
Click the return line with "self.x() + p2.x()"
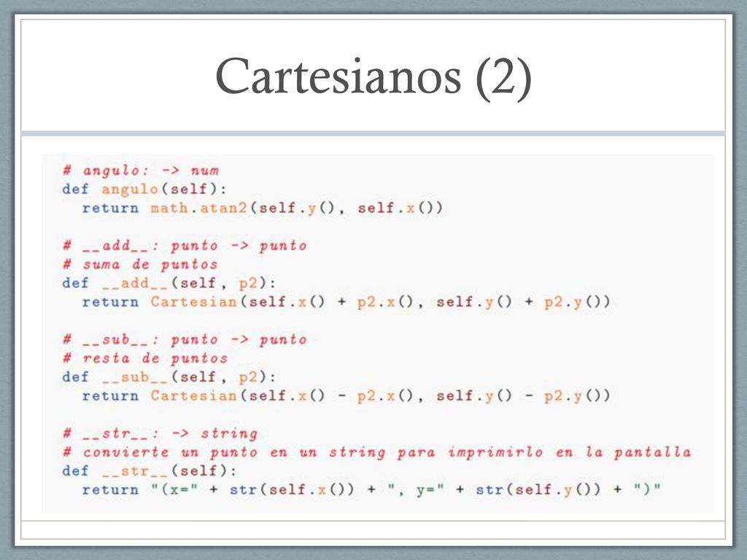point(346,302)
